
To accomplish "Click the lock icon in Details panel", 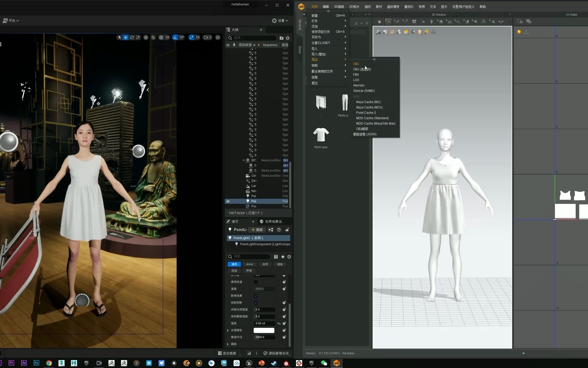I will (287, 230).
